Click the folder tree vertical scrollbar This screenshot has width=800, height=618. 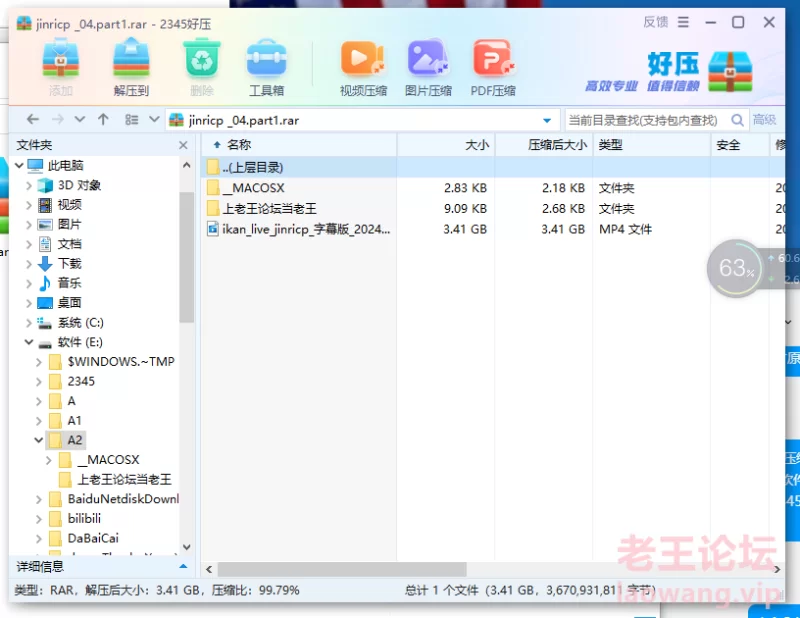(x=187, y=257)
